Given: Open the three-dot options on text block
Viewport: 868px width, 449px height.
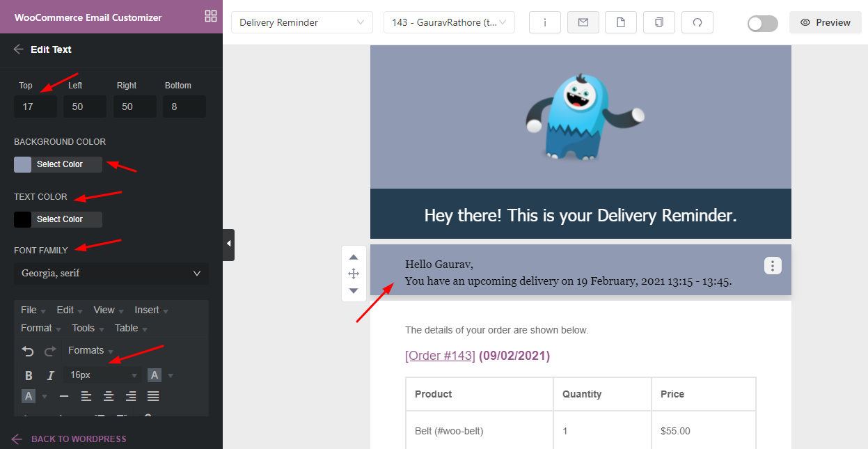Looking at the screenshot, I should tap(773, 266).
